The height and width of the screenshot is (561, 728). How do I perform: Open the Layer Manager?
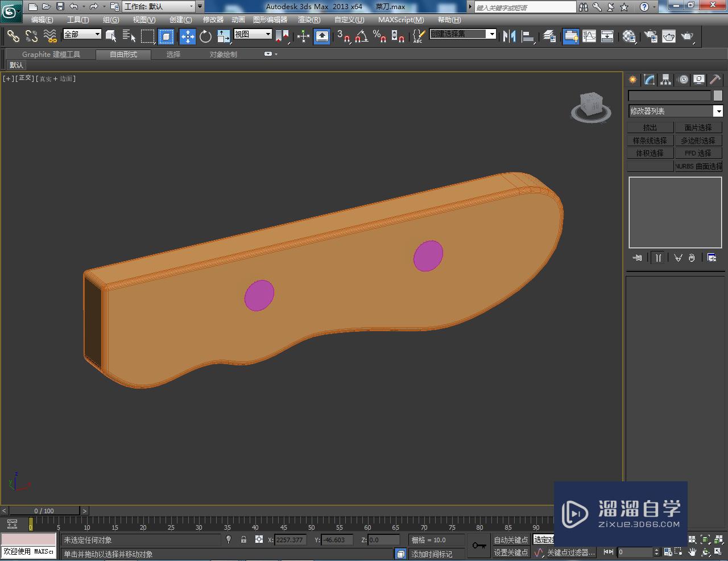tap(549, 36)
